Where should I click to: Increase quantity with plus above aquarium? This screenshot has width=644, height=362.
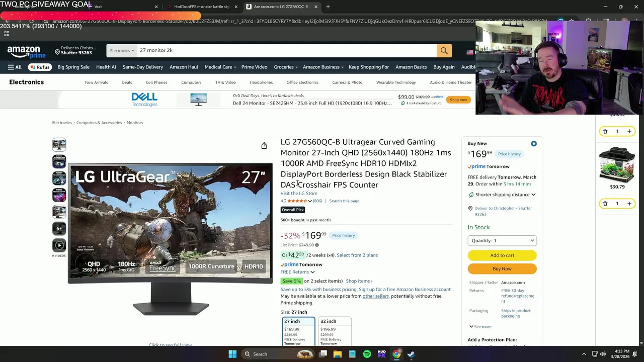(x=629, y=131)
